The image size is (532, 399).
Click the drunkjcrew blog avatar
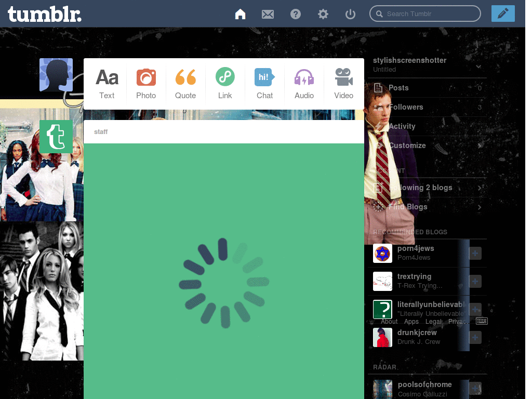tap(382, 337)
